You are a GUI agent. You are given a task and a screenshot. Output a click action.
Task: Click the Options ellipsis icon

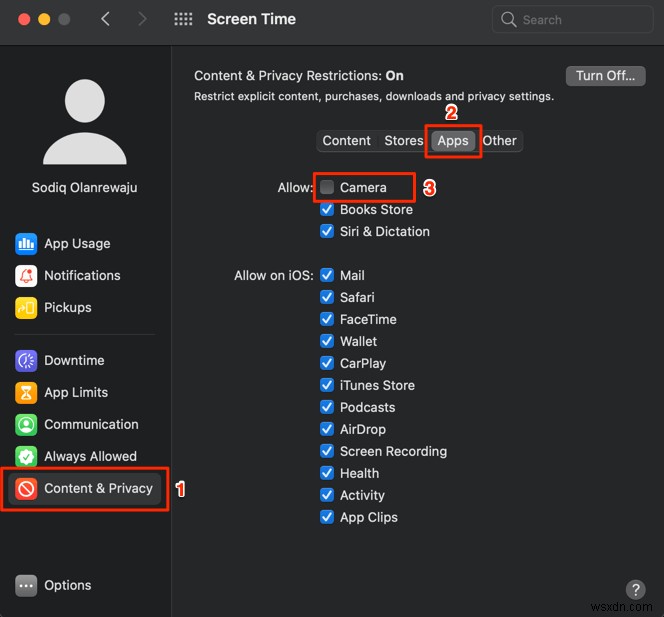click(x=26, y=586)
